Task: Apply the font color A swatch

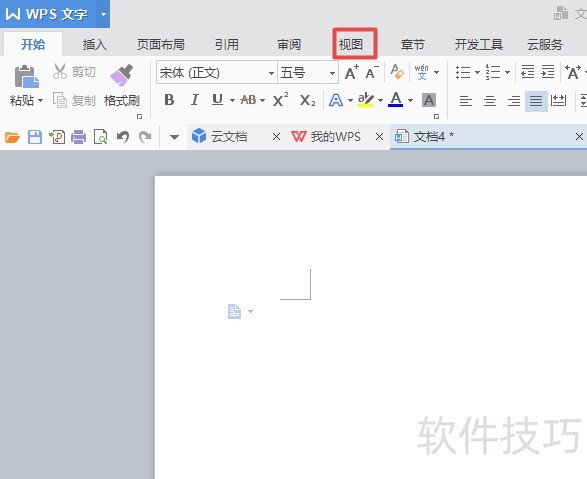Action: pos(396,100)
